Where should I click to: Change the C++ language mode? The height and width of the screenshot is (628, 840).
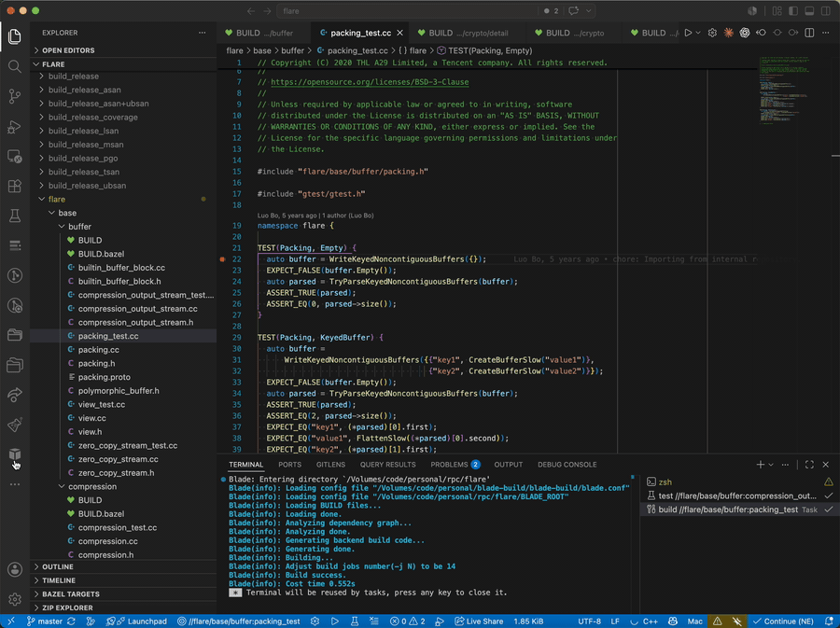click(651, 621)
